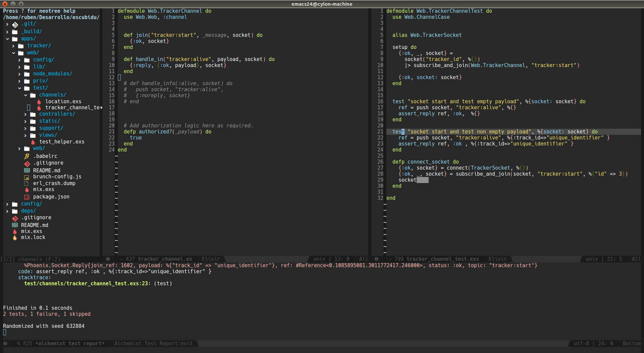Screen dimensions: 644x353
Task: Expand the views/ folder chevron
Action: [x=25, y=135]
